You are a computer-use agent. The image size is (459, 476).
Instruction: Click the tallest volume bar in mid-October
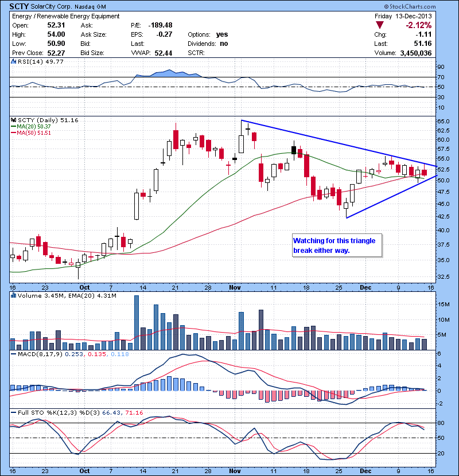coord(137,322)
